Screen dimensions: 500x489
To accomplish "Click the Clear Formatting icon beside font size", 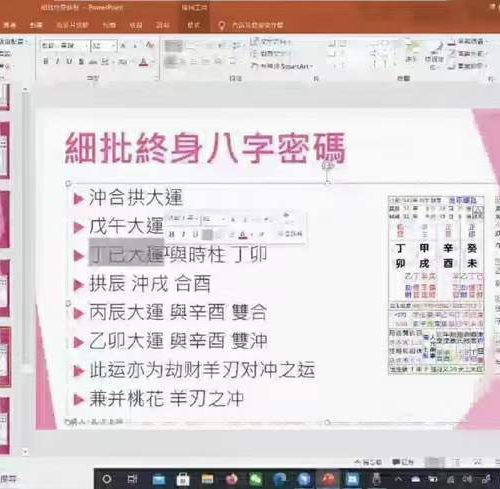I will coord(149,45).
